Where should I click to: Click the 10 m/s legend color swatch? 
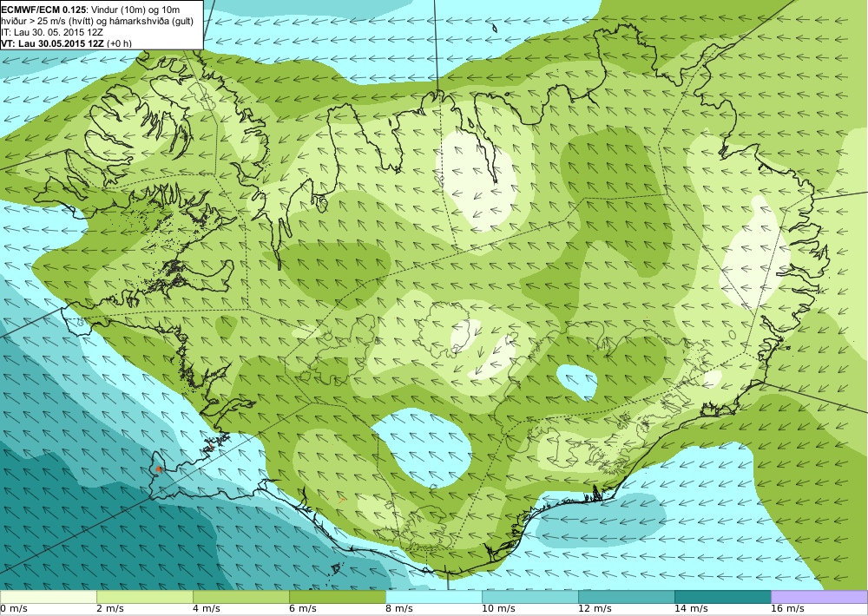pos(529,597)
